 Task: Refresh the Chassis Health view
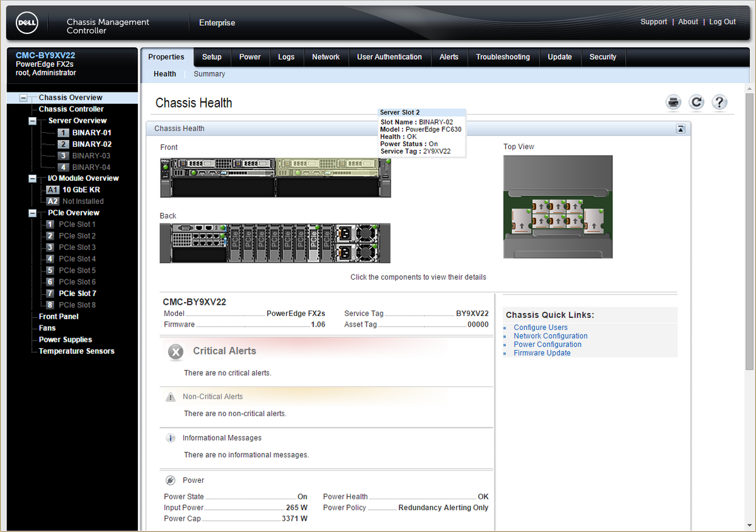pyautogui.click(x=696, y=102)
